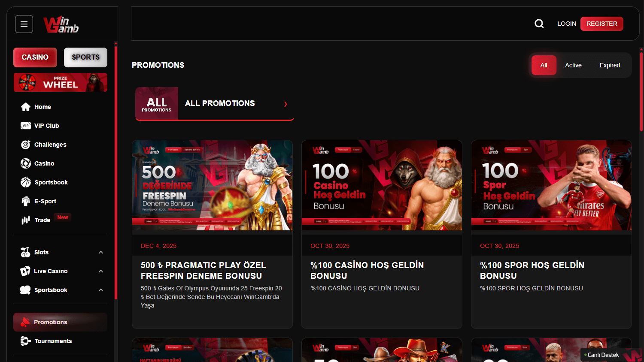Open the Home page icon
This screenshot has width=644, height=362.
[x=26, y=107]
